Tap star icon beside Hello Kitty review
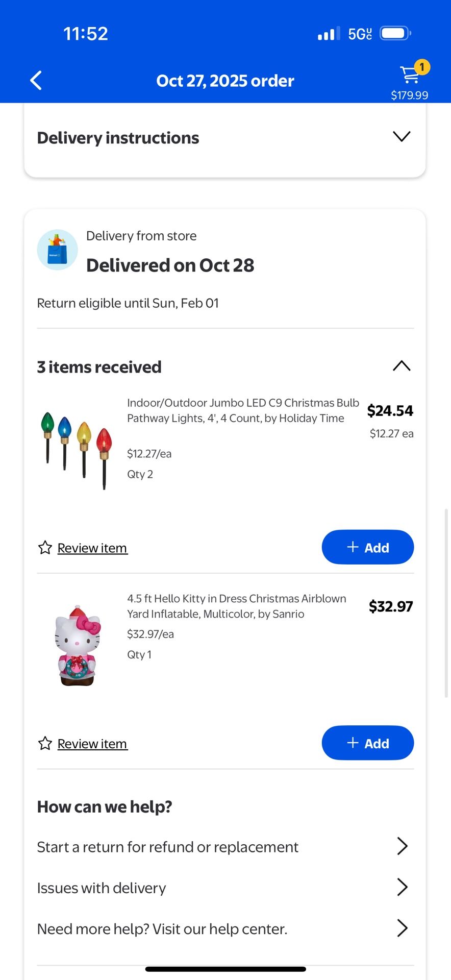 [45, 743]
